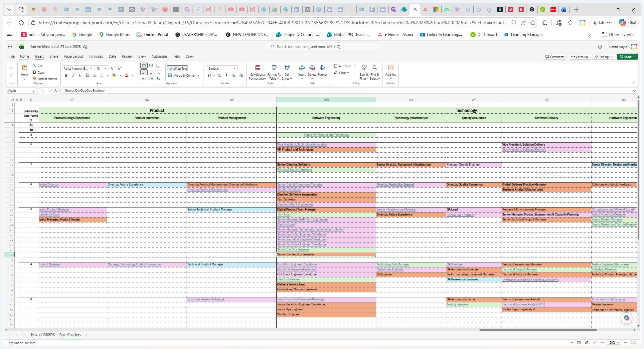Set Align Left horizontal alignment

(144, 72)
